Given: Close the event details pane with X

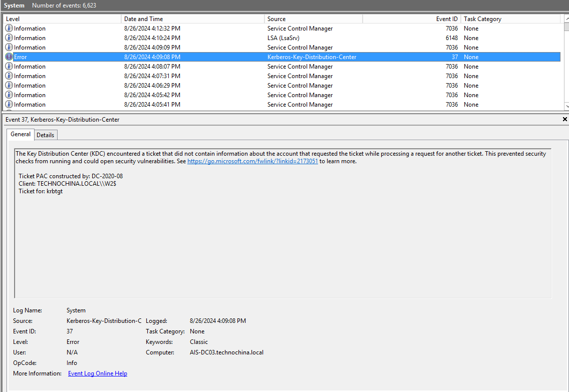Looking at the screenshot, I should coord(564,119).
